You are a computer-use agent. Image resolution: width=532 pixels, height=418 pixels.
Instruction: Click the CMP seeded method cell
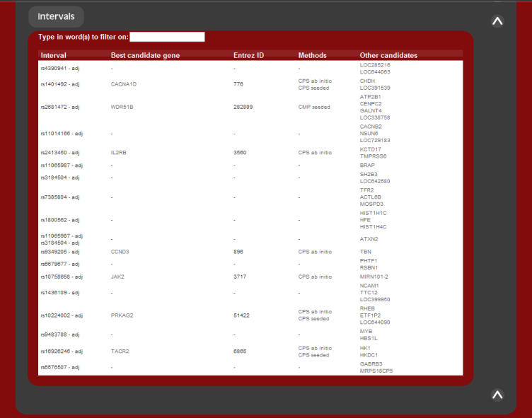[x=314, y=107]
